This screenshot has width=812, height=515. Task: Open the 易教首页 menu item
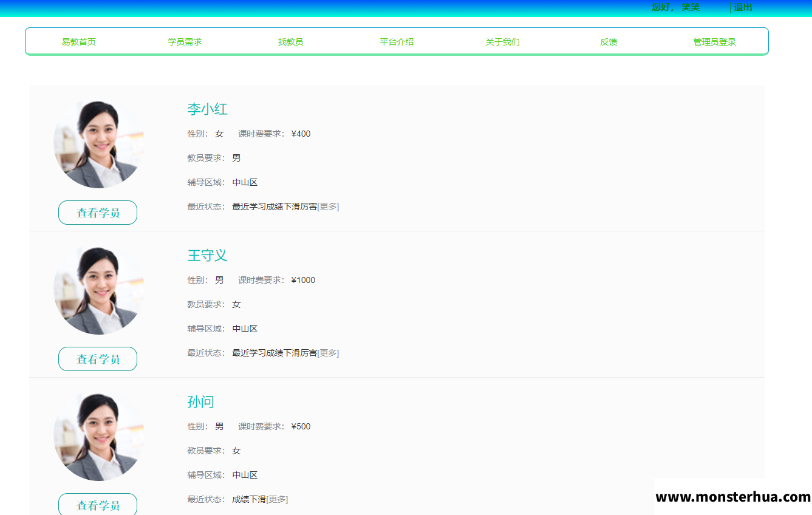[79, 42]
